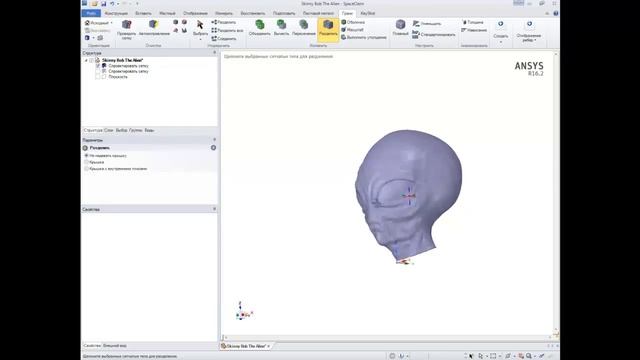Viewport: 640px width, 360px height.
Task: Switch to the Слои panel tab
Action: click(x=109, y=131)
